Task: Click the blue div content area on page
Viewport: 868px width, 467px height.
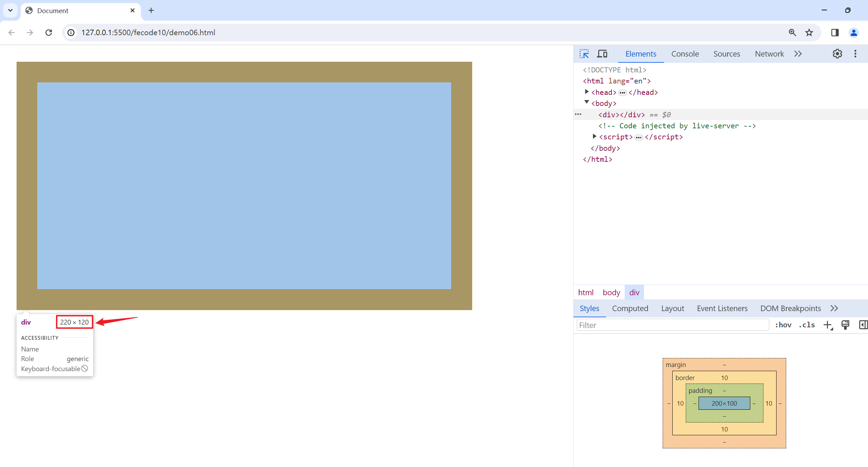Action: pos(244,186)
